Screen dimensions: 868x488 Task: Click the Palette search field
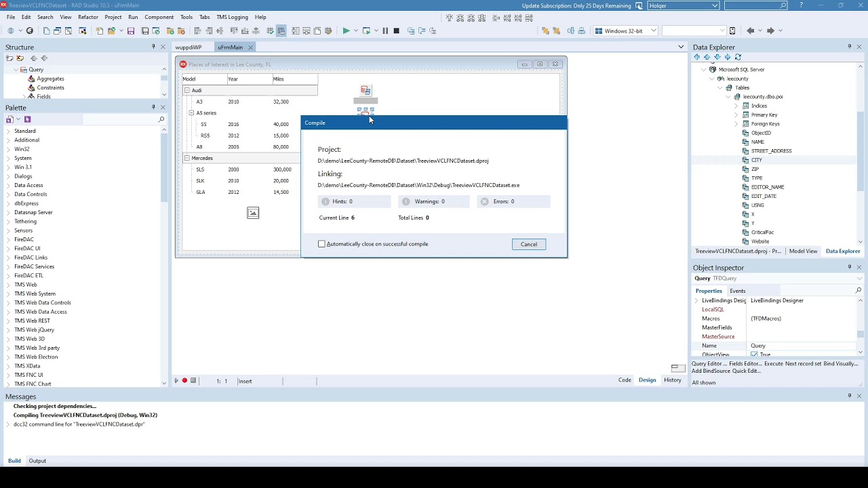tap(119, 119)
